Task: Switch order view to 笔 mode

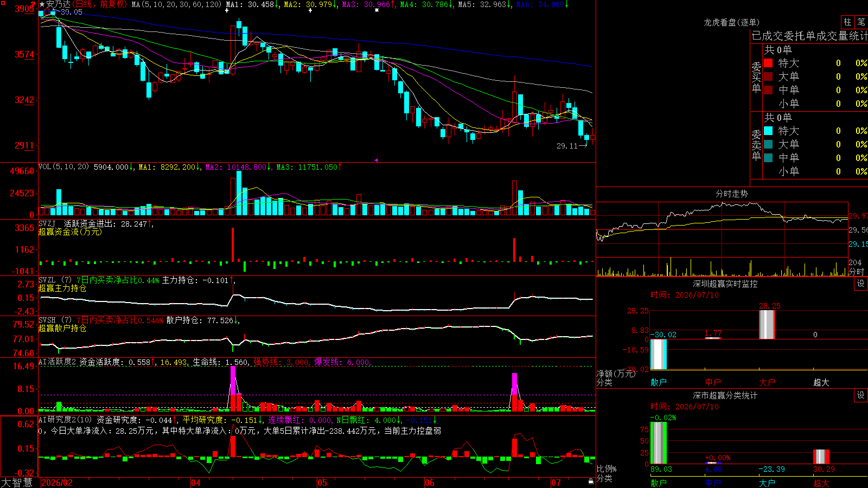Action: [x=861, y=22]
